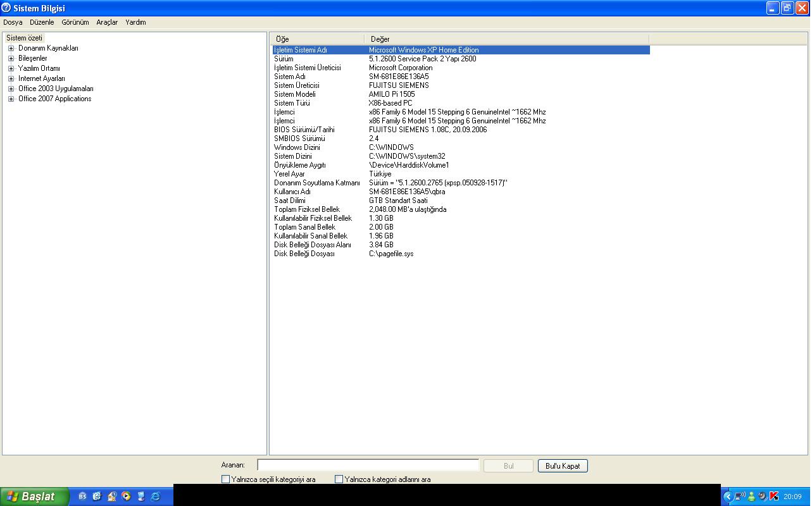Select the Disk Belleği Dosyası Alanı row
812x506 pixels.
461,245
